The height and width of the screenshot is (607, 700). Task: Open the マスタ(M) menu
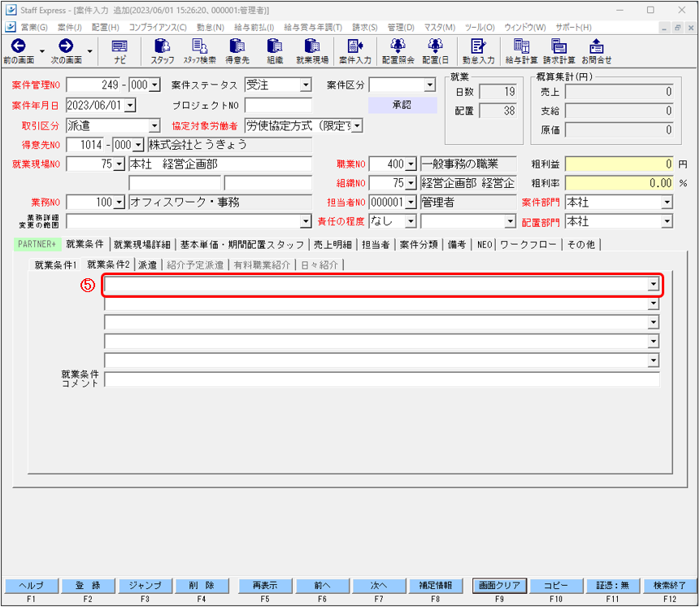(x=440, y=27)
